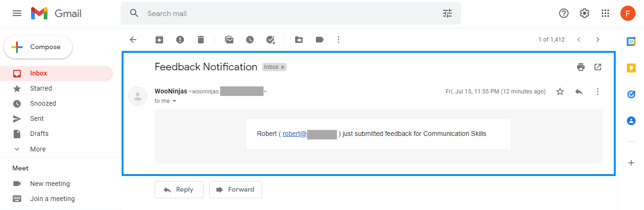Snooze this email with the clock icon

click(250, 40)
